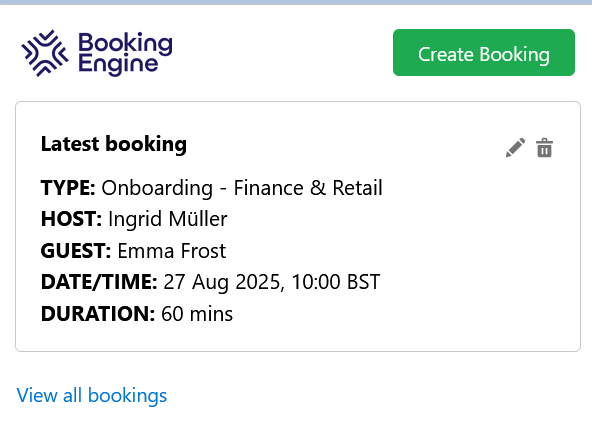Viewport: 592px width, 427px height.
Task: Click the HOST field label
Action: point(71,219)
